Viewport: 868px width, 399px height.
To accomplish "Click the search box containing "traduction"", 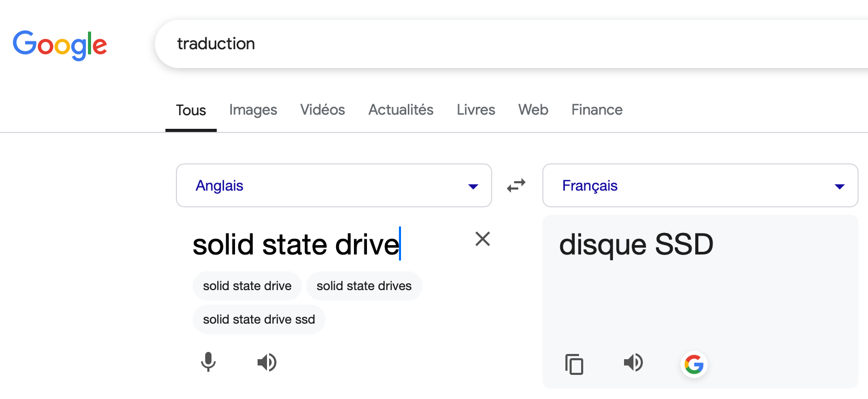I will [x=471, y=44].
